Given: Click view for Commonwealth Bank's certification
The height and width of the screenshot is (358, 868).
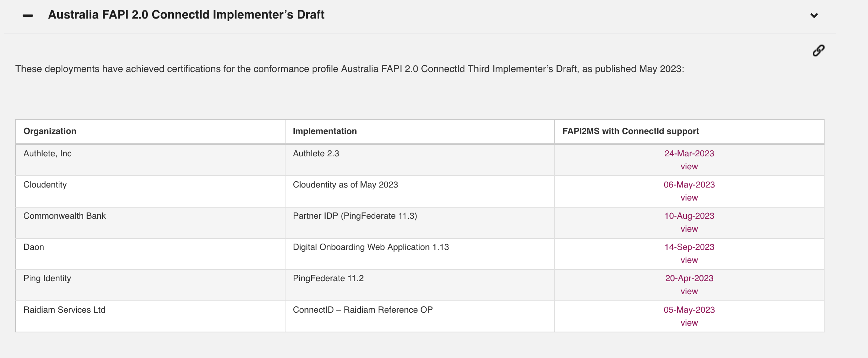Looking at the screenshot, I should click(x=689, y=229).
